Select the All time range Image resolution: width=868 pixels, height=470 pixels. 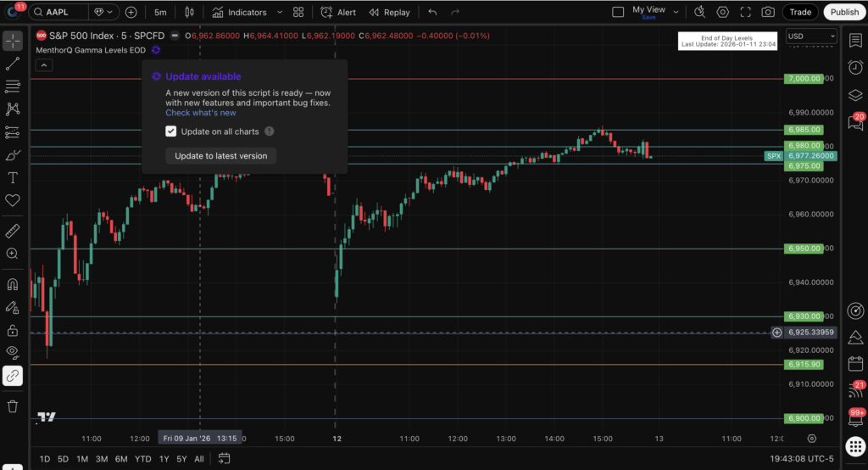[199, 459]
